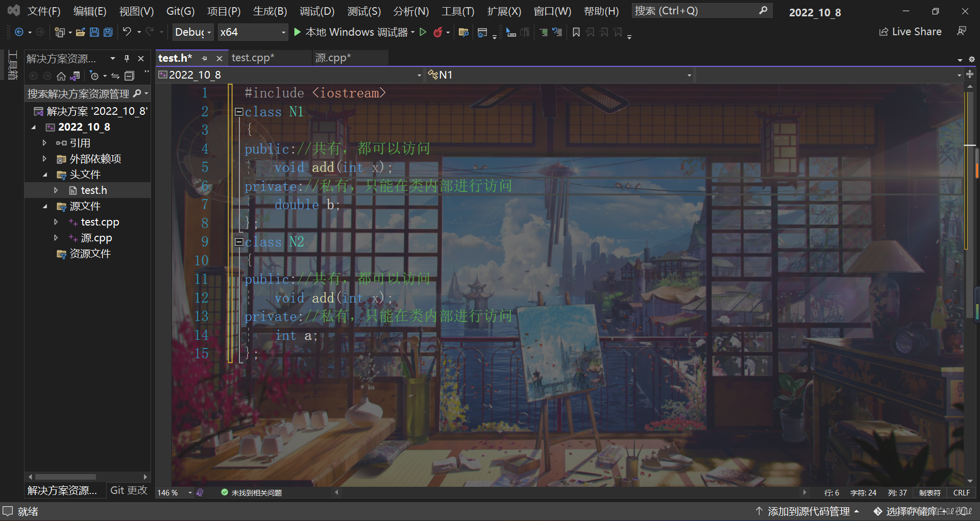Open the Live Share button
Screen dimensions: 980x521
[910, 32]
